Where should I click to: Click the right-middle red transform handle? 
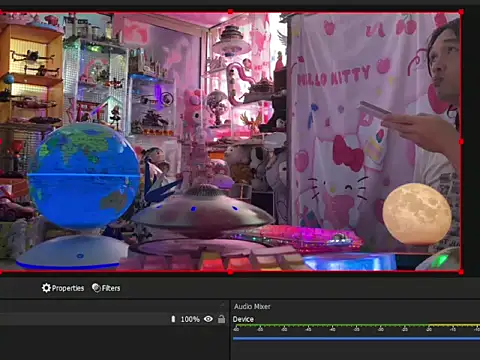tap(461, 142)
